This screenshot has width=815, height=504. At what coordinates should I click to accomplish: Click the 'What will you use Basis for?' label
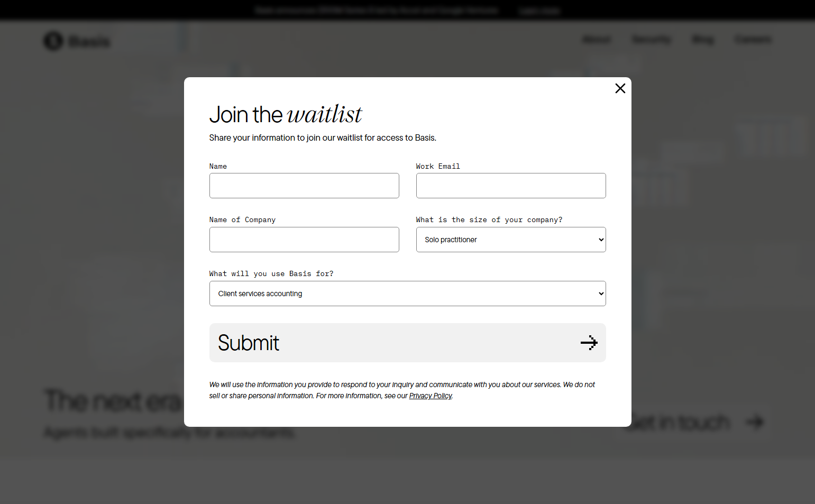click(x=271, y=273)
